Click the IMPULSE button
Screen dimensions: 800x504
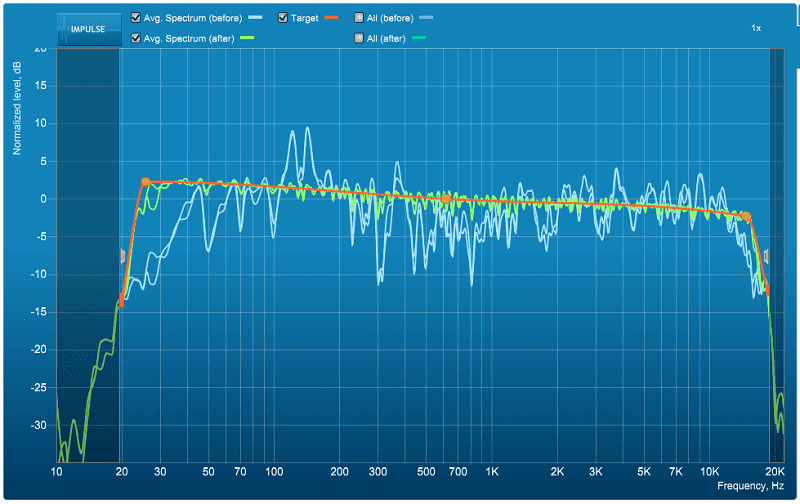click(x=89, y=30)
